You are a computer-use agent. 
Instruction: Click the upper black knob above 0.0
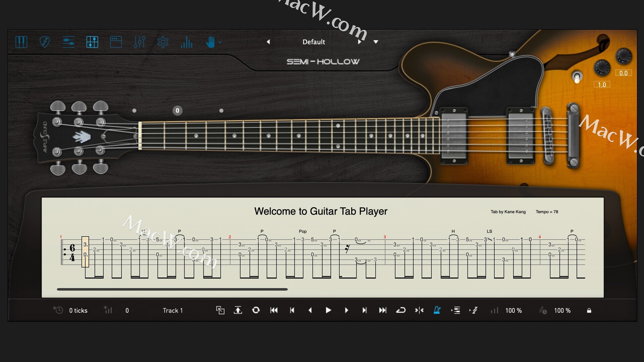click(624, 56)
